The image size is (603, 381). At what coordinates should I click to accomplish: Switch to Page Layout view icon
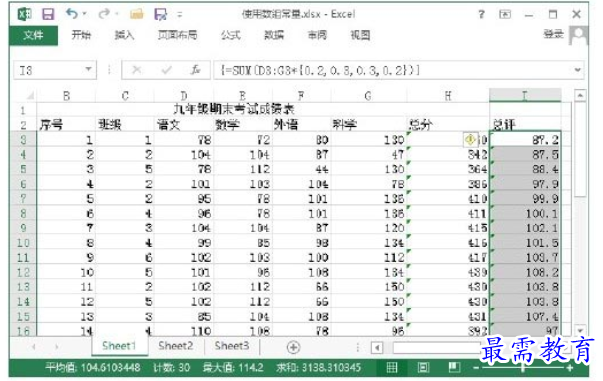423,368
